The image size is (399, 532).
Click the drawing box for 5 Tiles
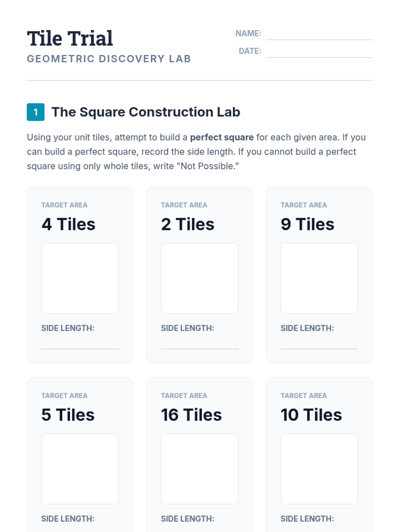pyautogui.click(x=80, y=468)
